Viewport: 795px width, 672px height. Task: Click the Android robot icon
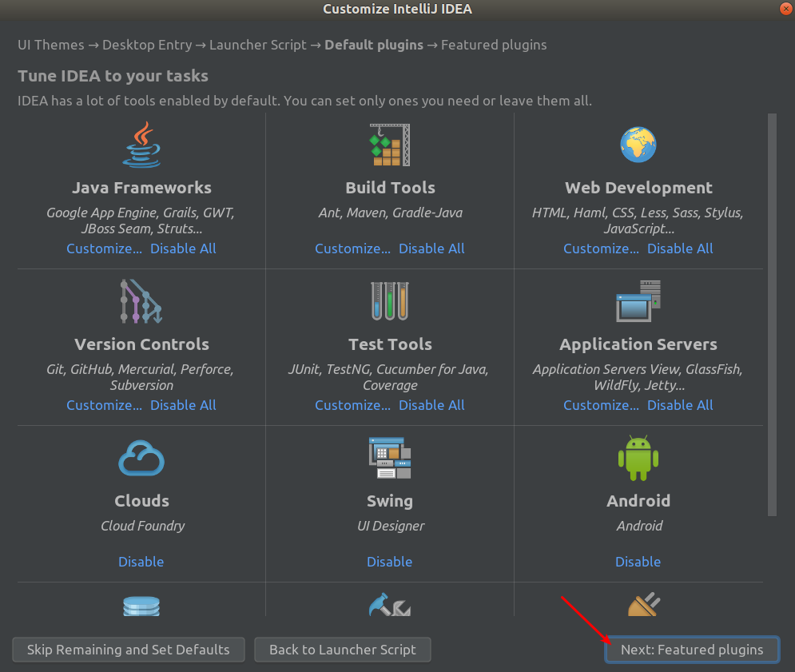(638, 458)
